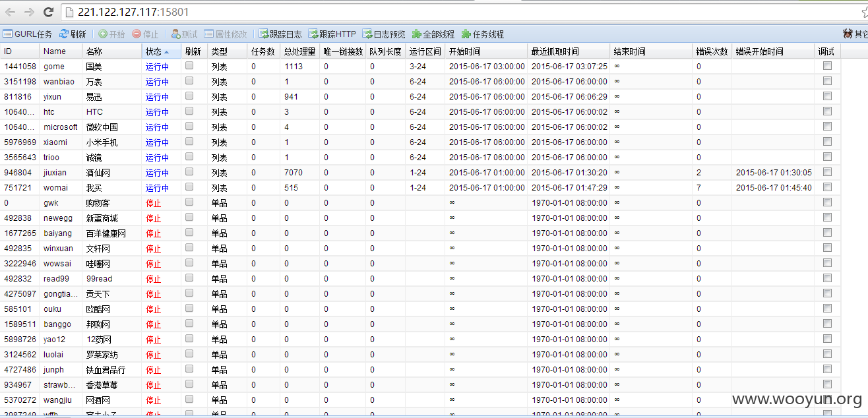
Task: Sort by the 运行区间 column header
Action: click(x=425, y=51)
